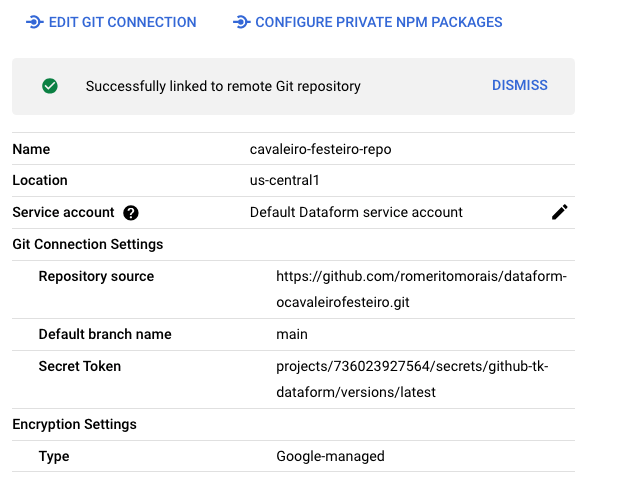Select the repository name cavaleiro-festeiro-repo
This screenshot has height=493, width=642.
320,149
